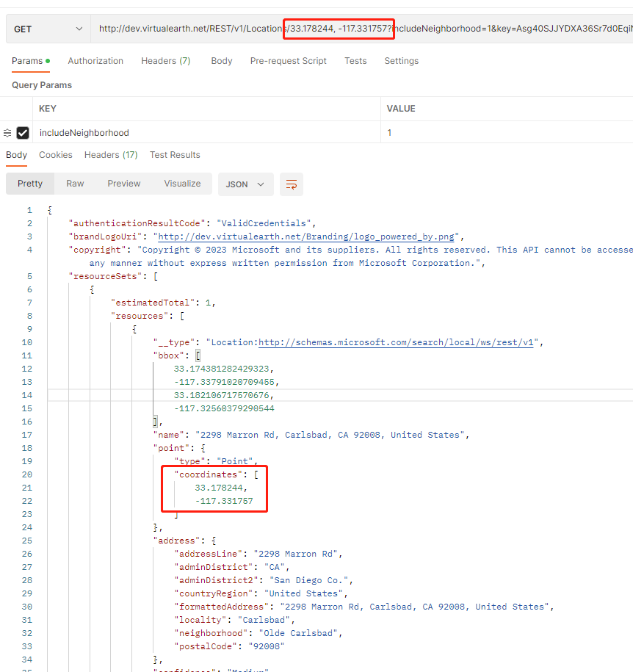Click the coordinate value 33.178244 on line 21
Viewport: 633px width, 672px height.
click(219, 488)
